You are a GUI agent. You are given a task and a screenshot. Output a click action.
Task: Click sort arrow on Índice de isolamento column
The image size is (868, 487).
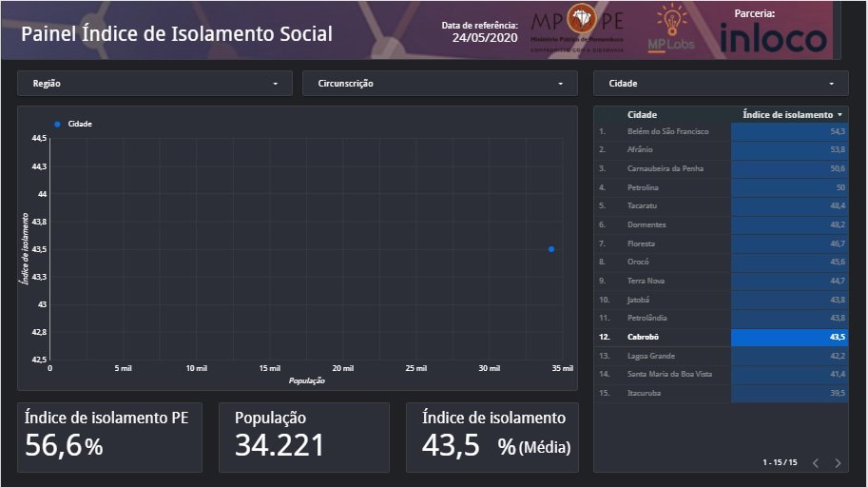[x=839, y=115]
